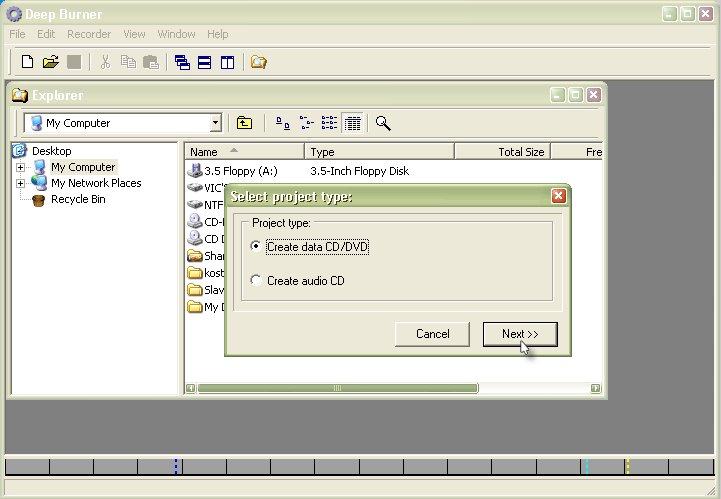Click the Explorer toolbar icon in main toolbar
721x499 pixels.
click(x=258, y=62)
